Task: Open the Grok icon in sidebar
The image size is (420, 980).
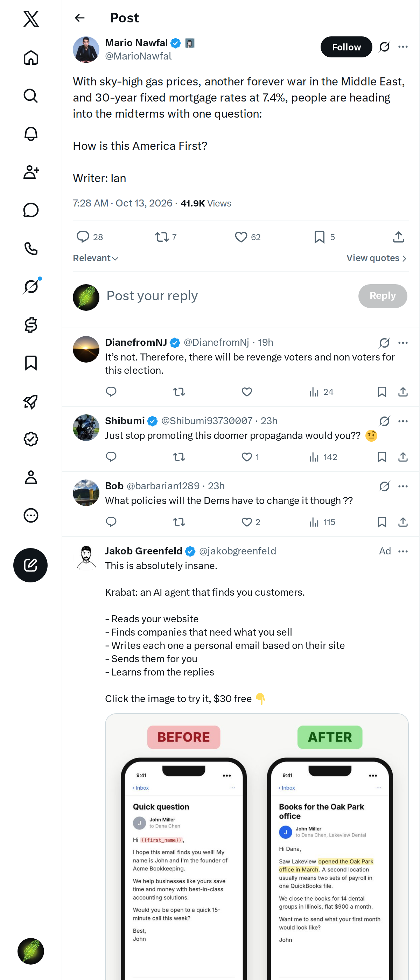Action: click(x=31, y=286)
